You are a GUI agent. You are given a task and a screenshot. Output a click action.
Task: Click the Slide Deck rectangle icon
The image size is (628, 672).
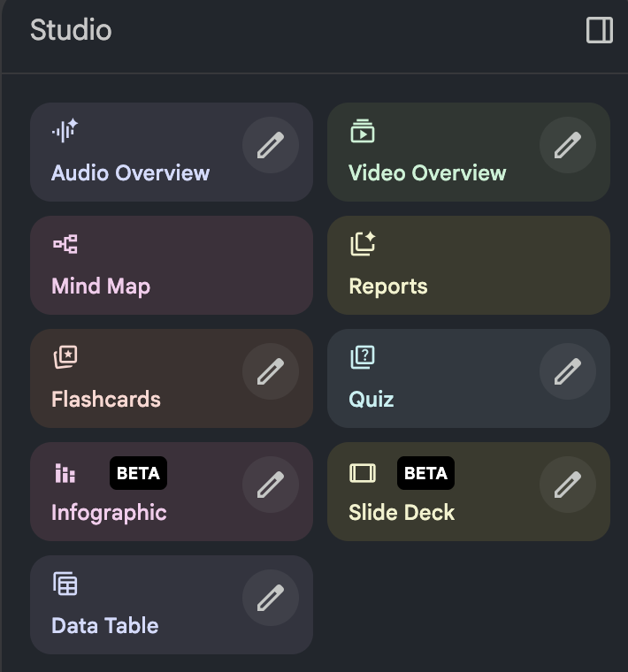(363, 473)
